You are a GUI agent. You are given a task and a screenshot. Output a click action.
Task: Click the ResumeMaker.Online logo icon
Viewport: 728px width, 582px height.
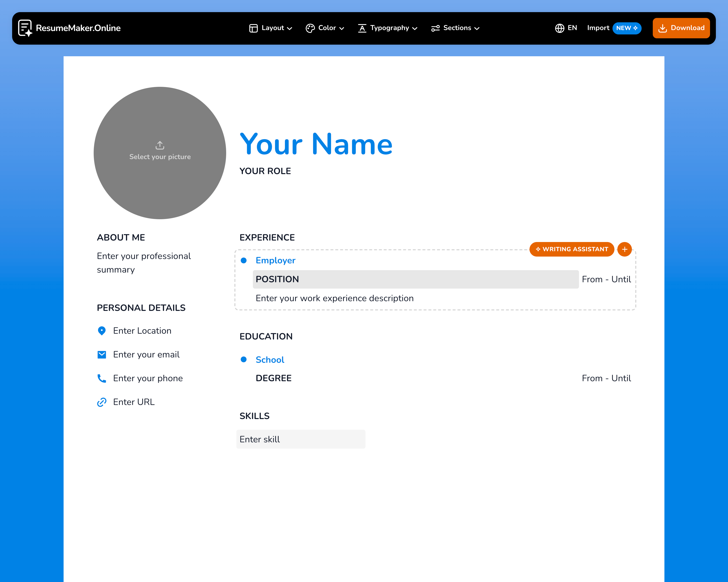[25, 28]
